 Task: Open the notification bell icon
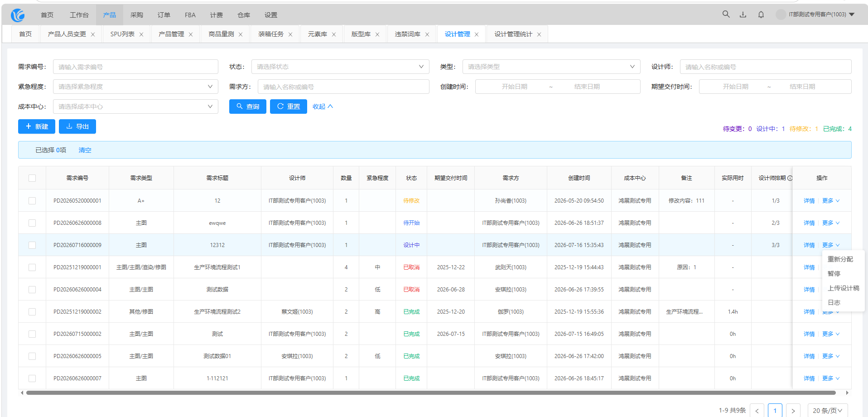click(761, 15)
